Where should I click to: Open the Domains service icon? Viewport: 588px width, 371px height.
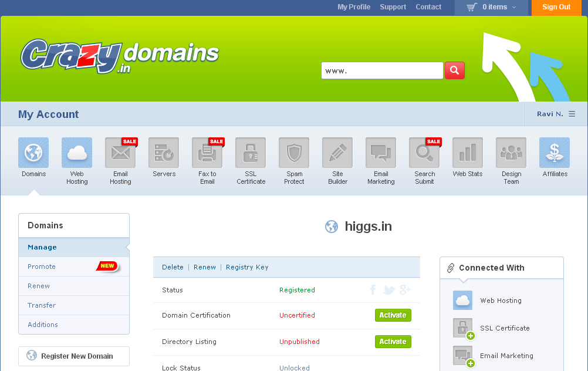point(33,153)
